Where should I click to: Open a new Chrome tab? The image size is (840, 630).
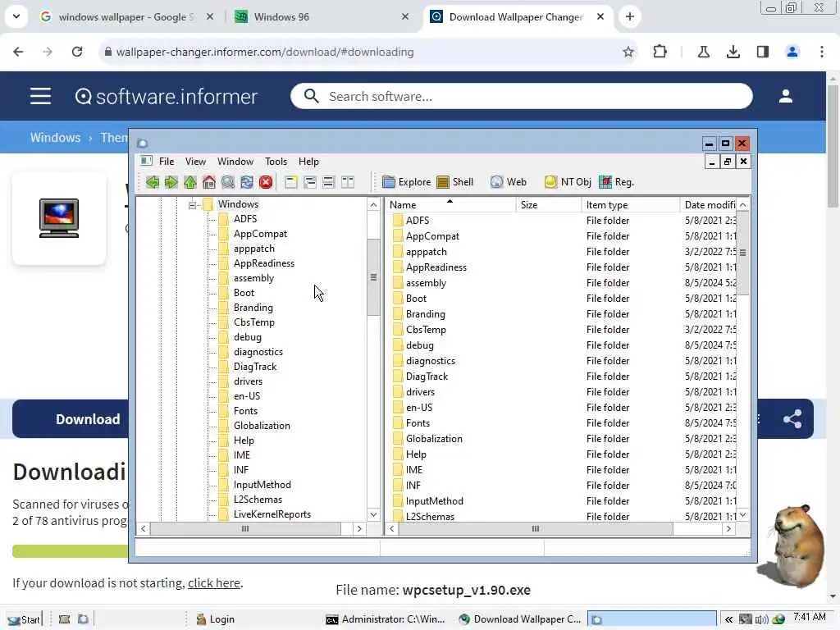[x=630, y=16]
